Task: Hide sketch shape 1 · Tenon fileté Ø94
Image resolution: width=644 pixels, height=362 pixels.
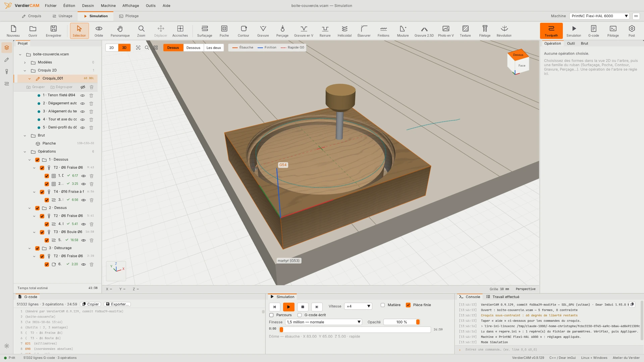Action: click(83, 96)
